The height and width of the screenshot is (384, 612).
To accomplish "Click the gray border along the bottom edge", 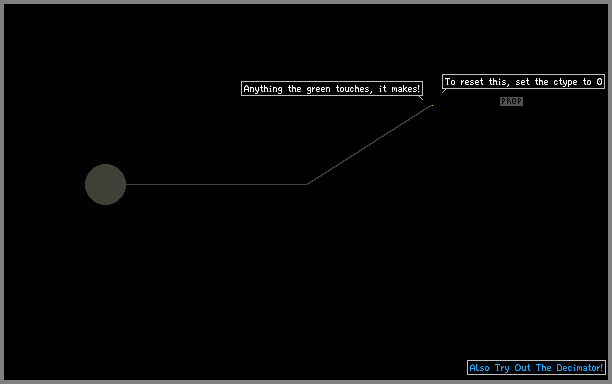I will click(x=306, y=382).
